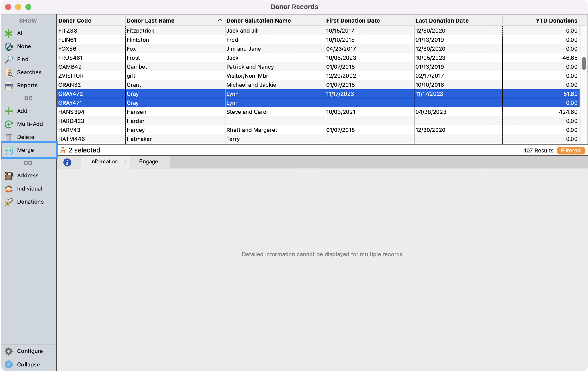Open Find with magnifying glass icon
The width and height of the screenshot is (588, 371).
(x=9, y=59)
